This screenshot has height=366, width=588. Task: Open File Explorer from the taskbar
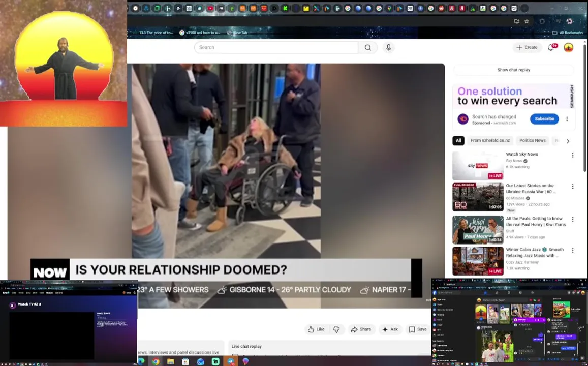(x=171, y=361)
